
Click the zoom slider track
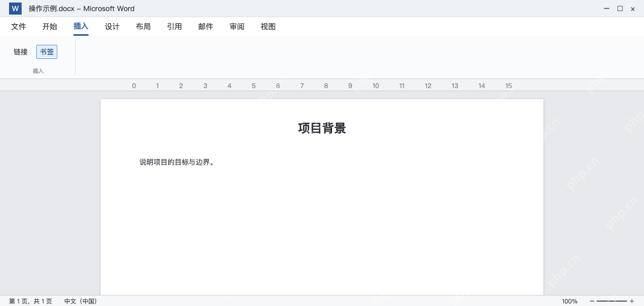612,301
